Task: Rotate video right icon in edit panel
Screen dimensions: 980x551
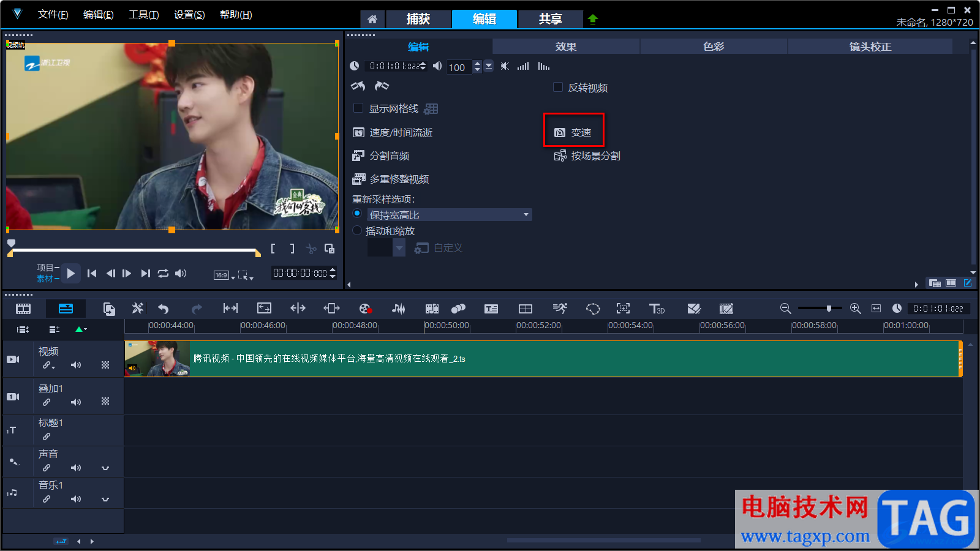Action: coord(382,86)
